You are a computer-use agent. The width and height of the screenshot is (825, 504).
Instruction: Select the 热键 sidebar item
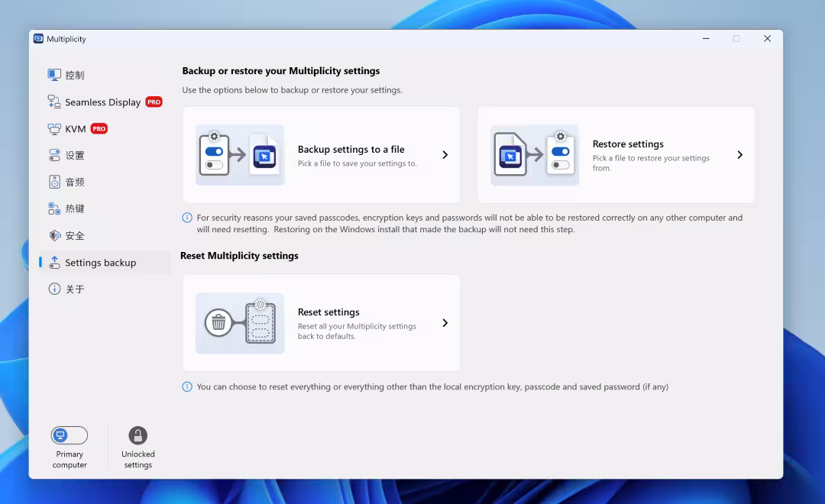[105, 209]
